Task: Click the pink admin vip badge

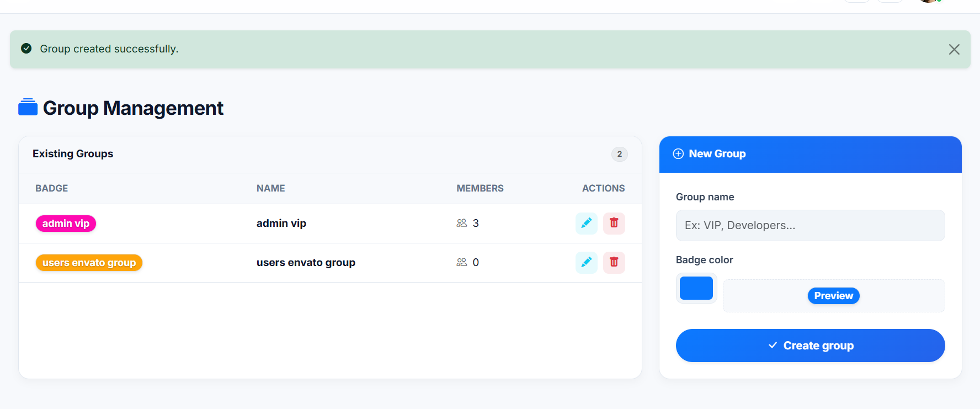Action: coord(66,224)
